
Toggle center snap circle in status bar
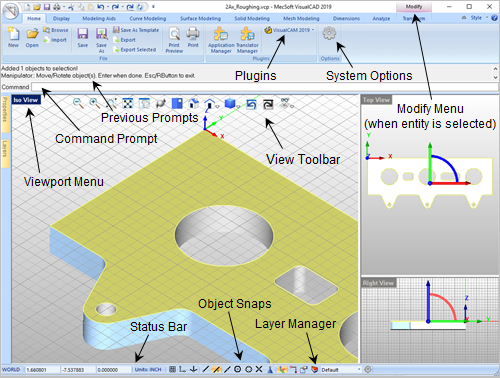click(x=237, y=369)
